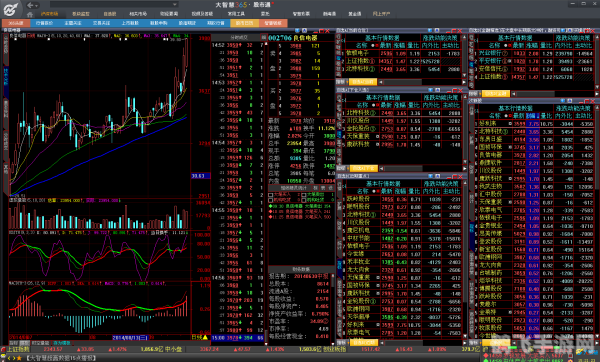Open the 大智慧 15点播报 news headline
600x362 pixels.
point(62,358)
